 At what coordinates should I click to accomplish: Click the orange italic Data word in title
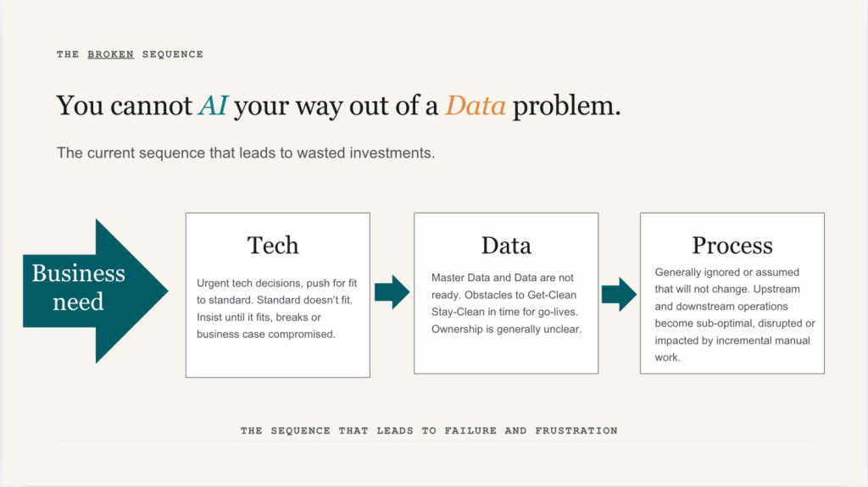pyautogui.click(x=476, y=105)
